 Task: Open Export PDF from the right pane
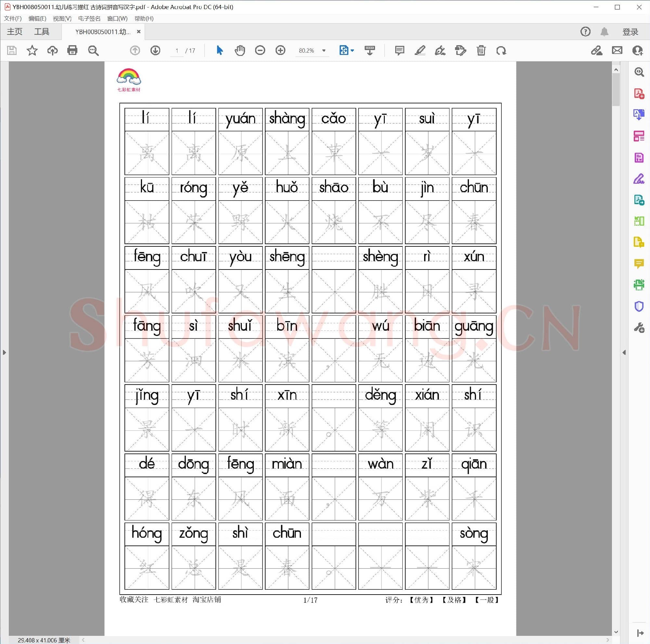point(639,114)
